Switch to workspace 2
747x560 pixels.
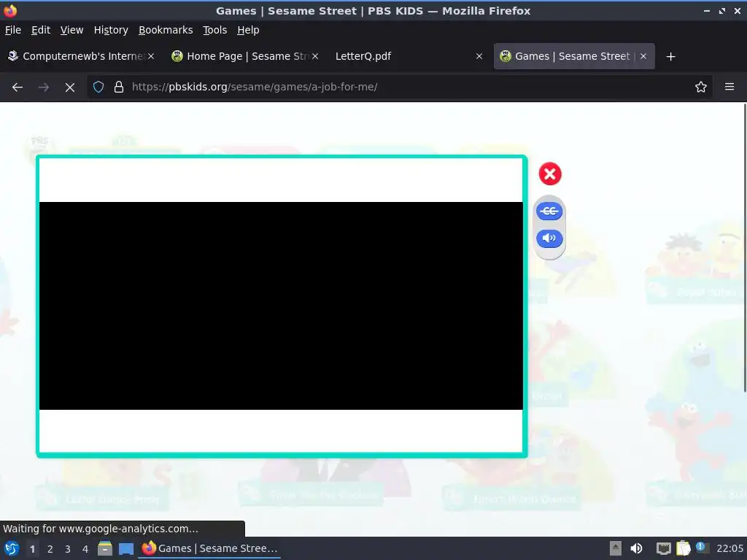50,549
